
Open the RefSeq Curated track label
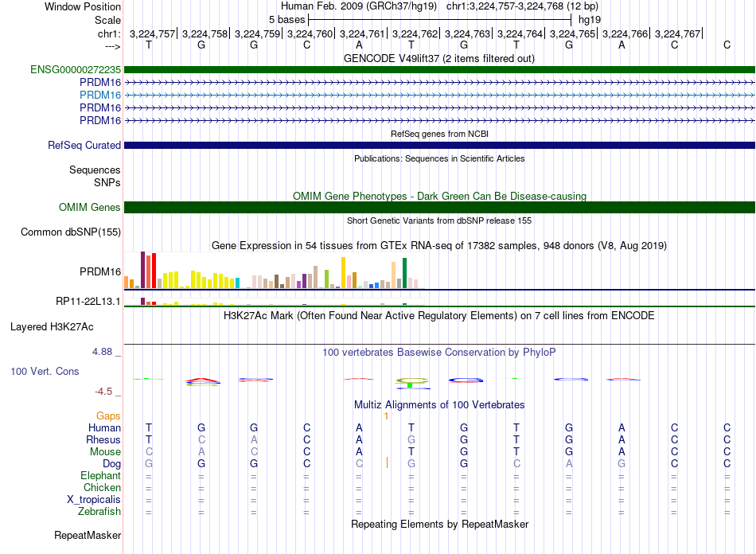click(x=84, y=145)
